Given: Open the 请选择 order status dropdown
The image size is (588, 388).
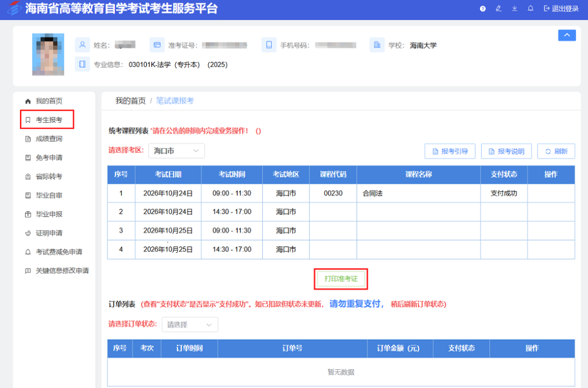Looking at the screenshot, I should pyautogui.click(x=190, y=325).
